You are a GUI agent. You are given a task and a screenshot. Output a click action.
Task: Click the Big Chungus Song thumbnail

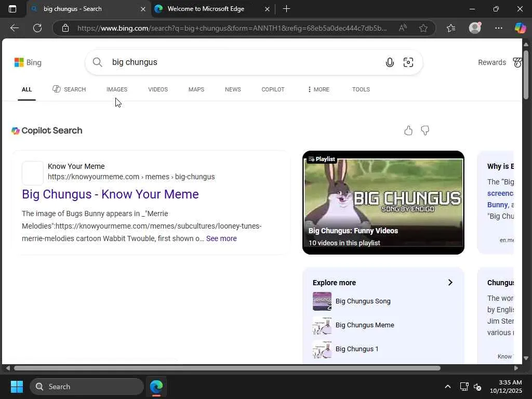(x=322, y=301)
